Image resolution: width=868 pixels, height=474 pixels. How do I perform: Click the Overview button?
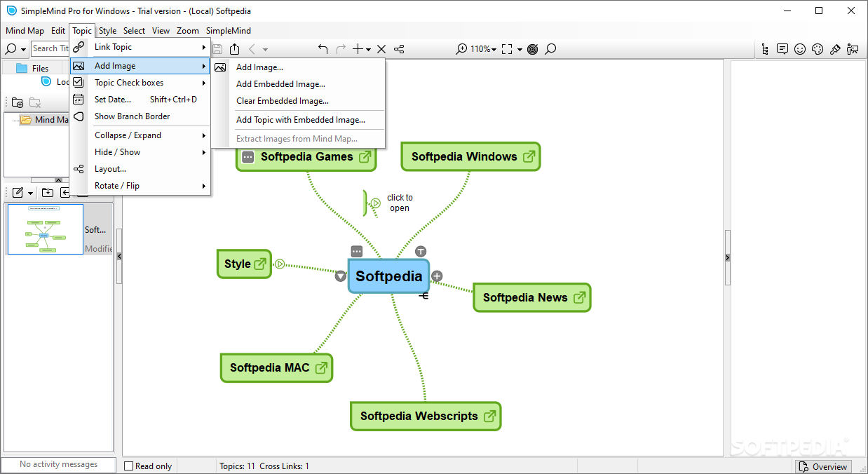pos(824,466)
